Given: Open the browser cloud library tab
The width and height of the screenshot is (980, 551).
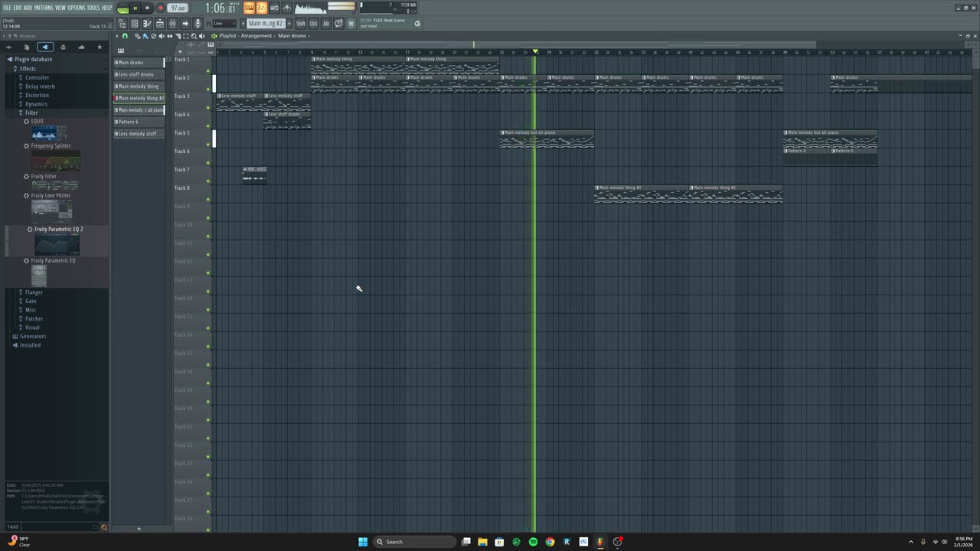Looking at the screenshot, I should click(81, 47).
